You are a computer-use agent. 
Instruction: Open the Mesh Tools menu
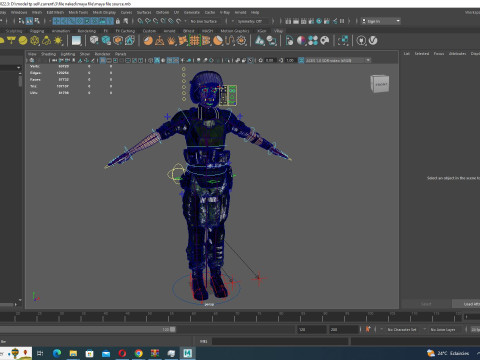78,12
